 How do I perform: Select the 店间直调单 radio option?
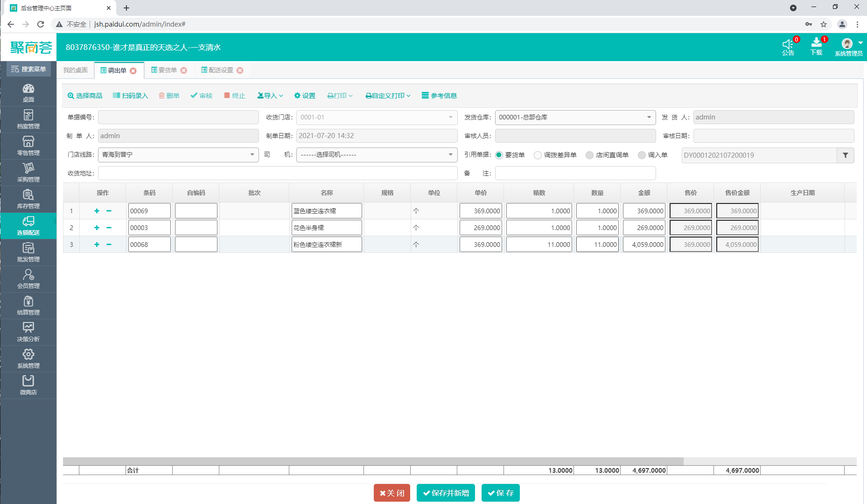pyautogui.click(x=589, y=155)
